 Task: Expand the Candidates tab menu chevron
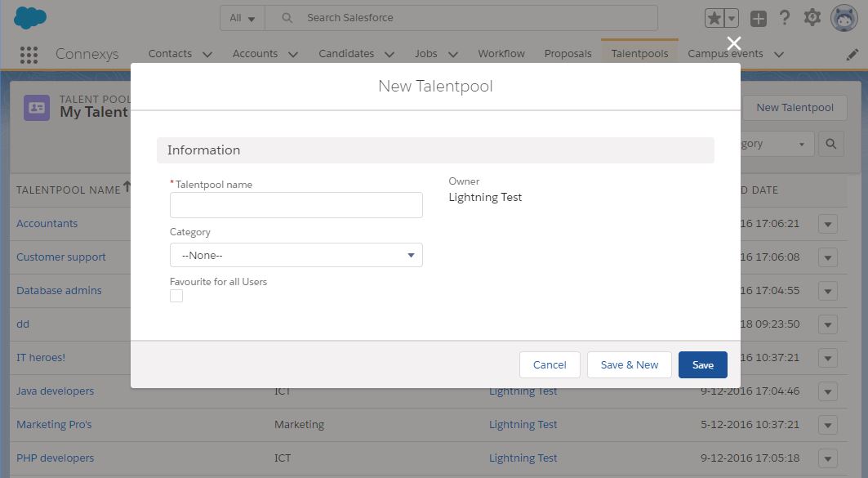click(389, 54)
